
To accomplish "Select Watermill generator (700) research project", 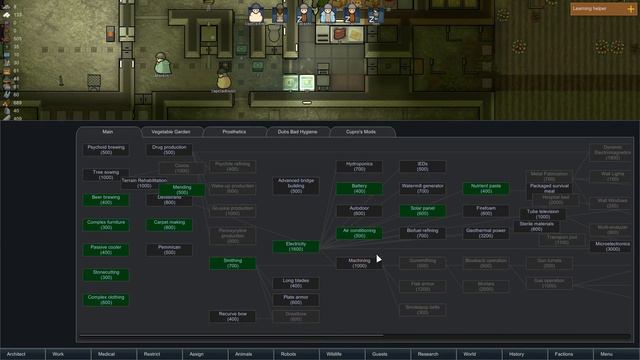I will point(422,189).
